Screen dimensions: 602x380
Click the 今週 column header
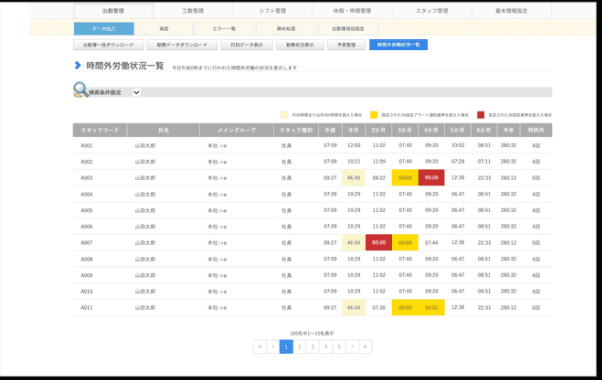330,130
